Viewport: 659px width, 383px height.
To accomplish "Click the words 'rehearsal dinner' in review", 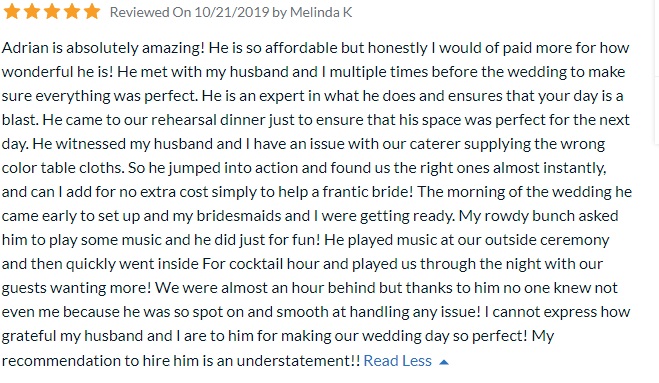I will pyautogui.click(x=208, y=120).
